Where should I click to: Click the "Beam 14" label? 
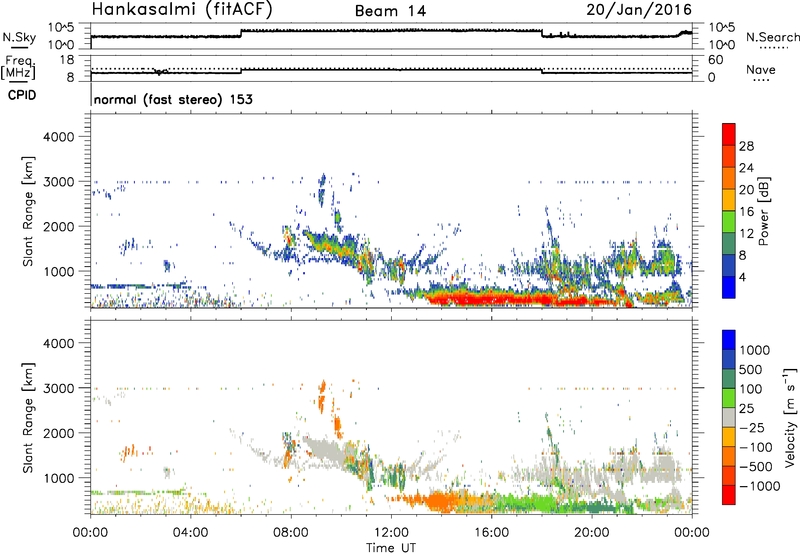[x=390, y=11]
